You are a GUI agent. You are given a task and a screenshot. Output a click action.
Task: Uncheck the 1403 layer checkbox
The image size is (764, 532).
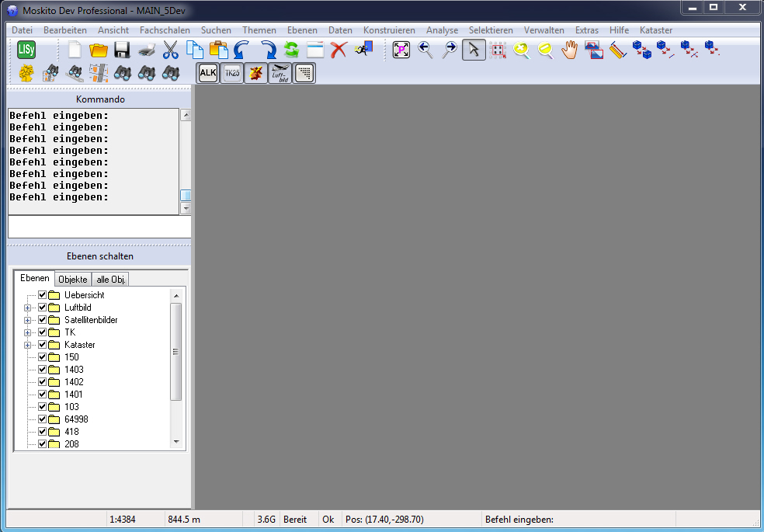[x=43, y=369]
